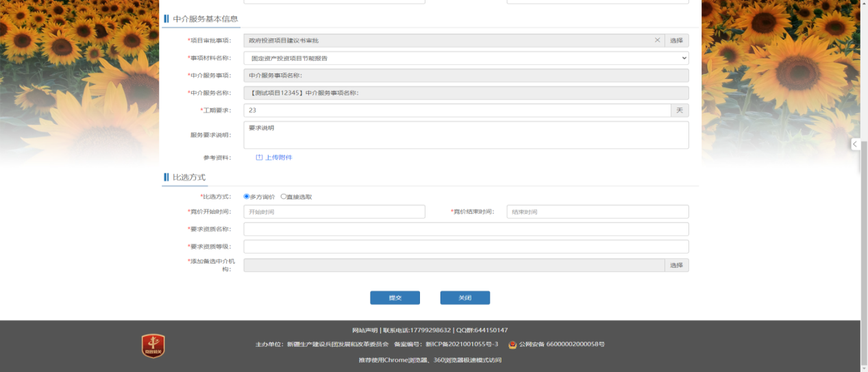Click 选择 button for 项目审批事项
This screenshot has width=868, height=372.
click(676, 40)
